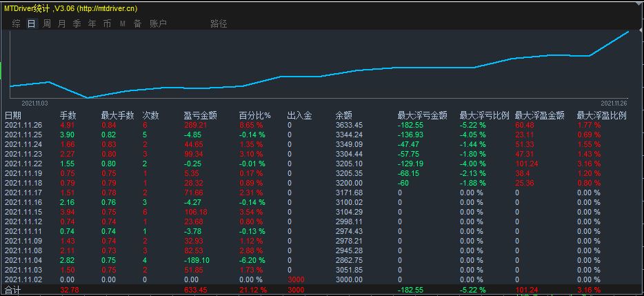The image size is (644, 296).
Task: Click the 路径 path tab
Action: point(219,24)
